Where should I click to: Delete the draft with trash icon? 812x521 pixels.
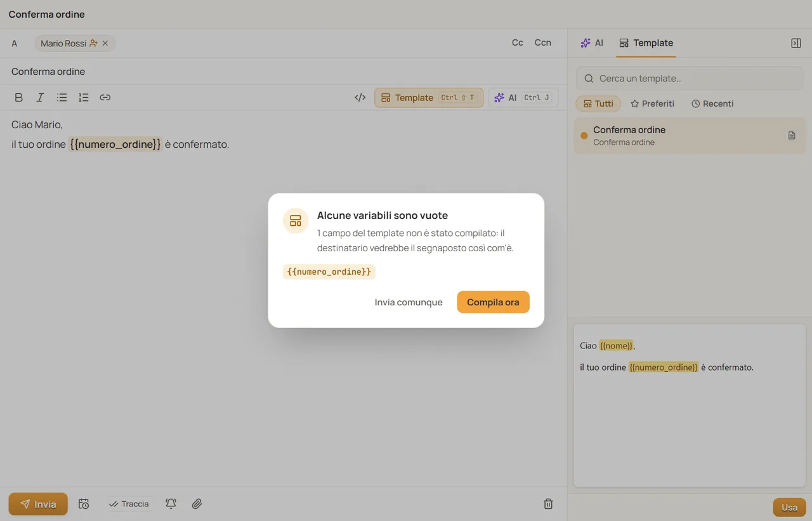548,504
